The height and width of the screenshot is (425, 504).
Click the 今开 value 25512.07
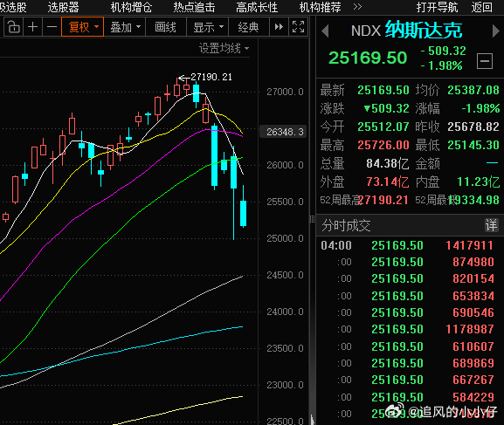pos(383,127)
